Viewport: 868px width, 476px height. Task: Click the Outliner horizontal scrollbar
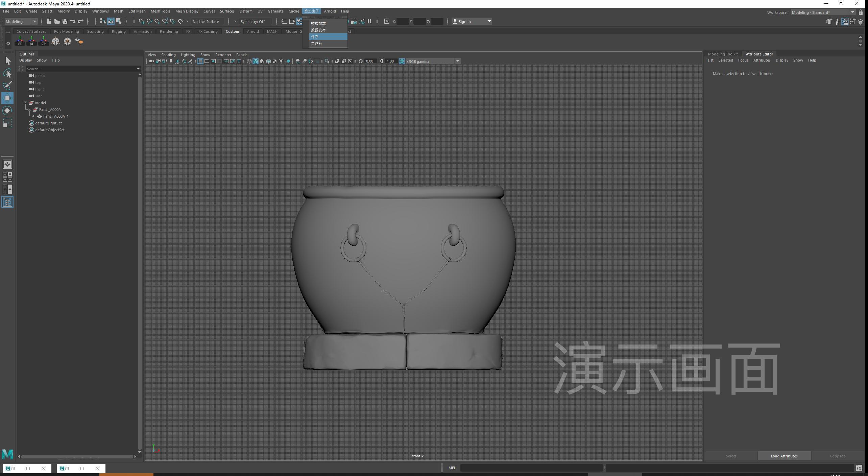pos(77,456)
